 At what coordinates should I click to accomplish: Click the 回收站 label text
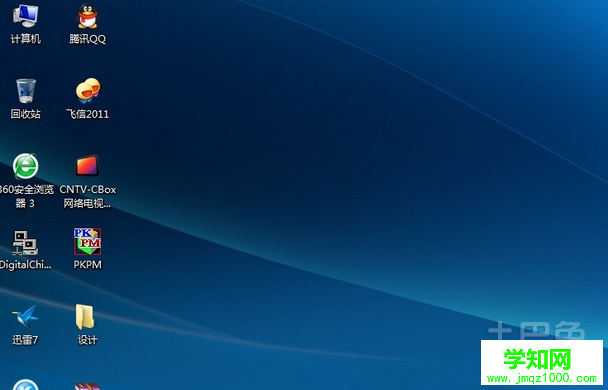(x=26, y=114)
